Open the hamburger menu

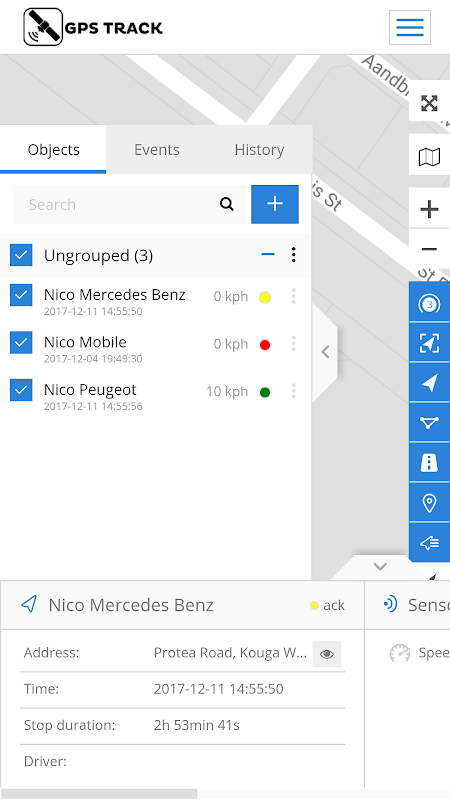(x=410, y=27)
